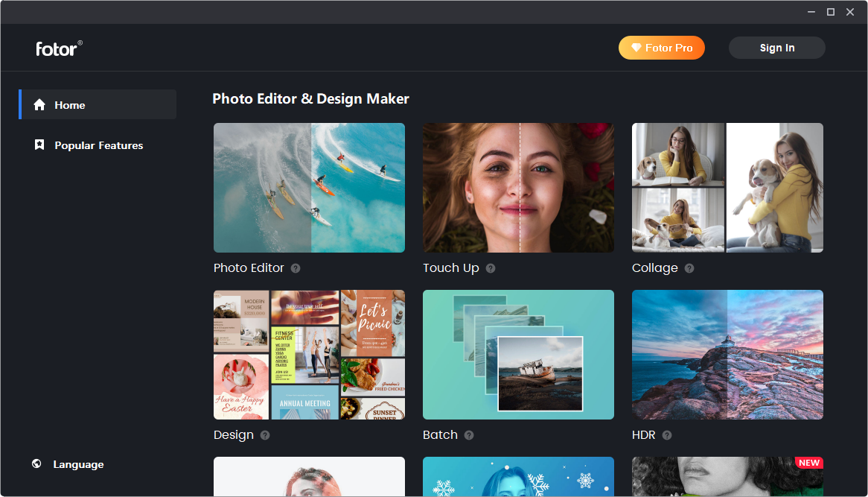Click the Batch label
The height and width of the screenshot is (497, 868).
440,435
